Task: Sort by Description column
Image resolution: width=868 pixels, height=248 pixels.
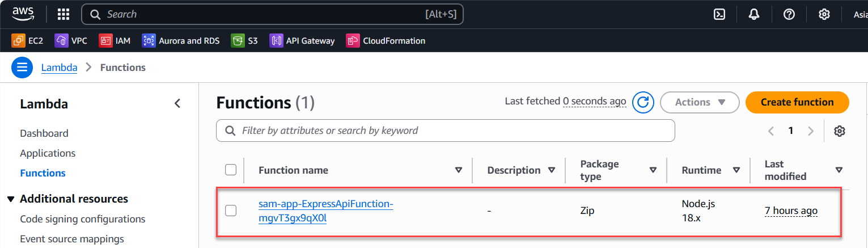Action: [x=551, y=170]
